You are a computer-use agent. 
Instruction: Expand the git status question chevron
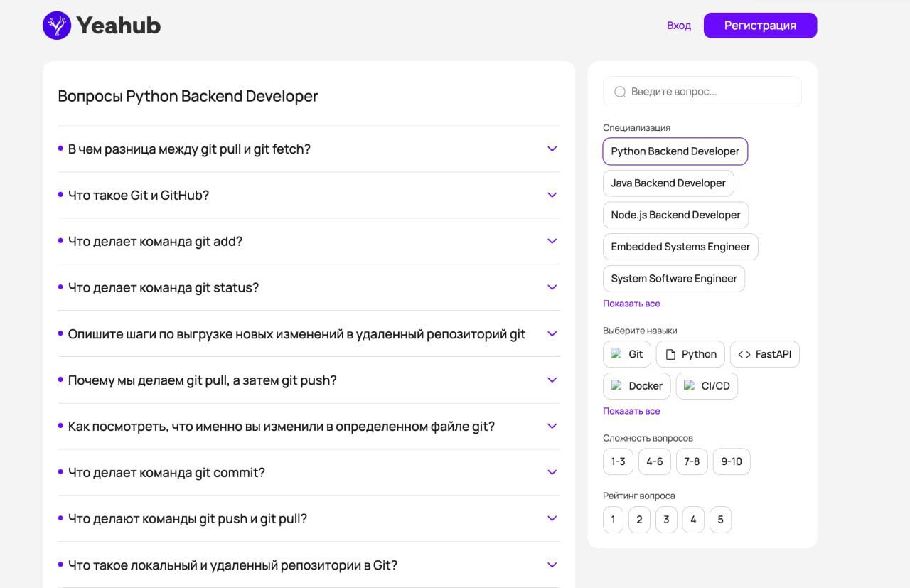pyautogui.click(x=552, y=287)
